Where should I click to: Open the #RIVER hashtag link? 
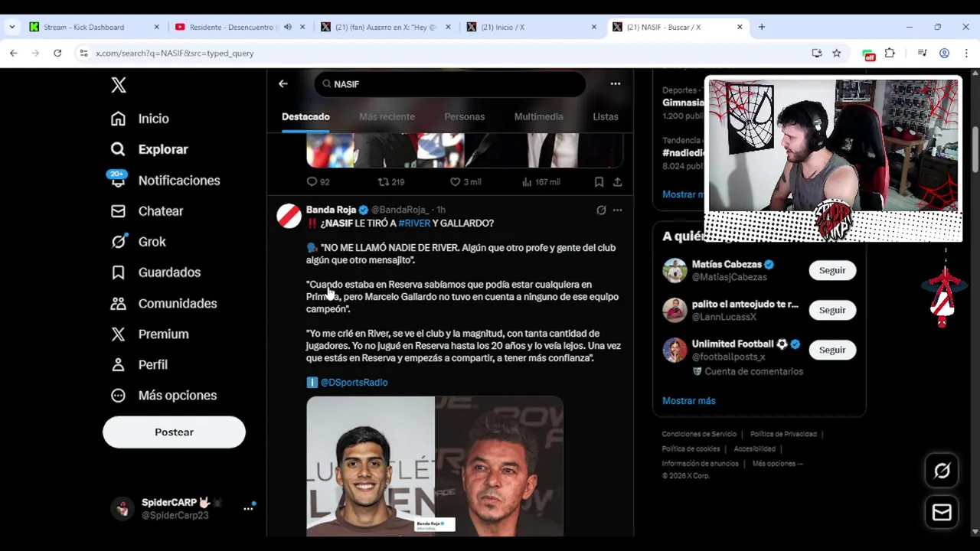click(x=414, y=223)
